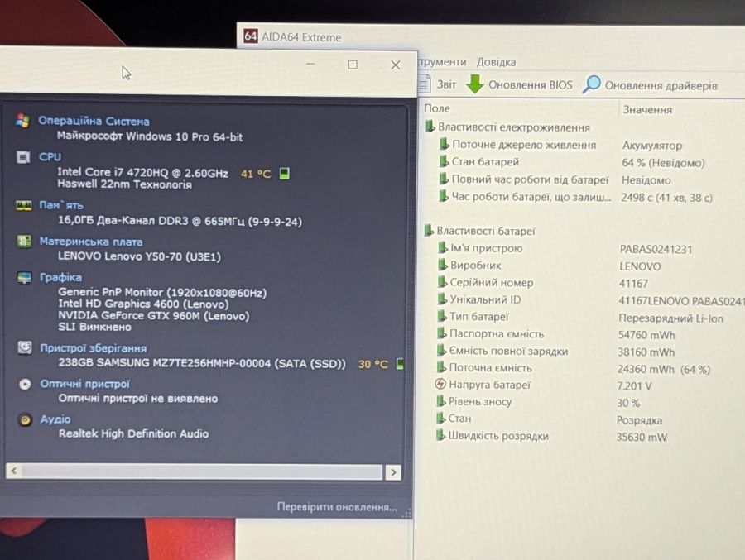Click the value 38160 mWh
Image resolution: width=745 pixels, height=560 pixels.
click(646, 352)
